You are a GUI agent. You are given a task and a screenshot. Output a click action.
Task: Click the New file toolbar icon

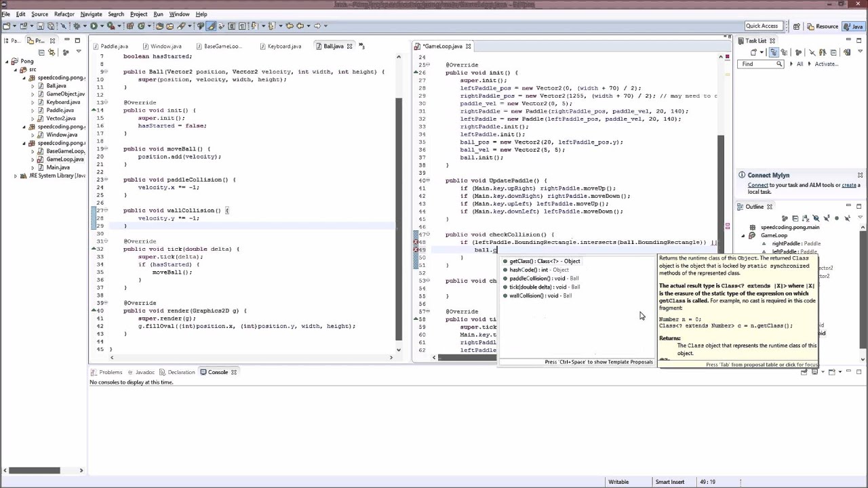tap(6, 26)
